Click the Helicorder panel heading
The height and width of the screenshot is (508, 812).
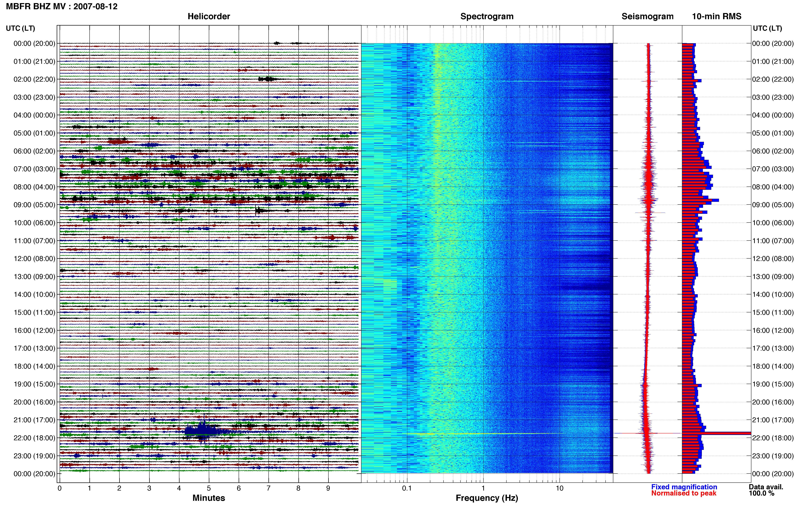click(209, 16)
